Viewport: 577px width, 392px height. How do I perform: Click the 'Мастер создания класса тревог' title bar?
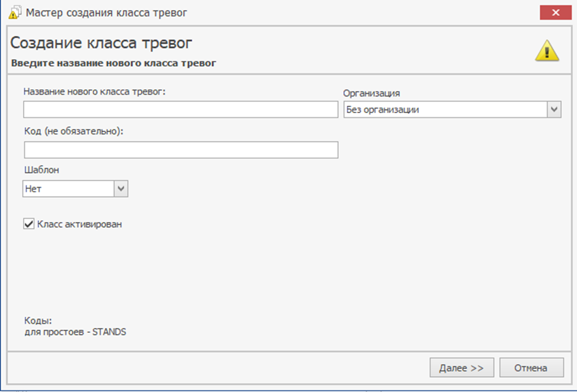click(x=107, y=12)
